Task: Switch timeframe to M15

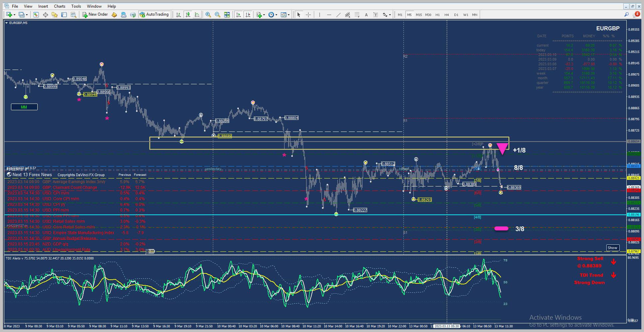Action: coord(419,15)
